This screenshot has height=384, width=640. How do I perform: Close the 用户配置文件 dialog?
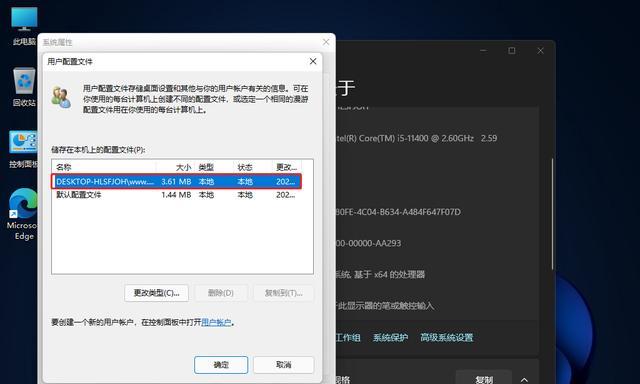313,61
